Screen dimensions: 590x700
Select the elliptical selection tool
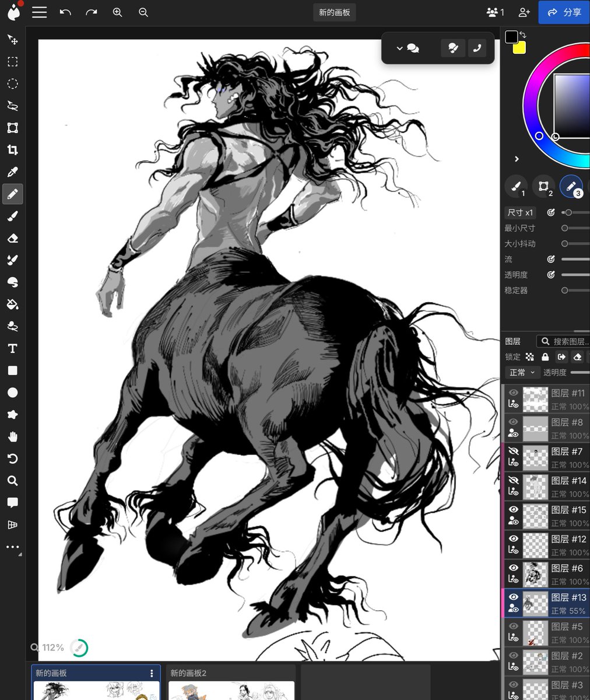click(x=12, y=84)
